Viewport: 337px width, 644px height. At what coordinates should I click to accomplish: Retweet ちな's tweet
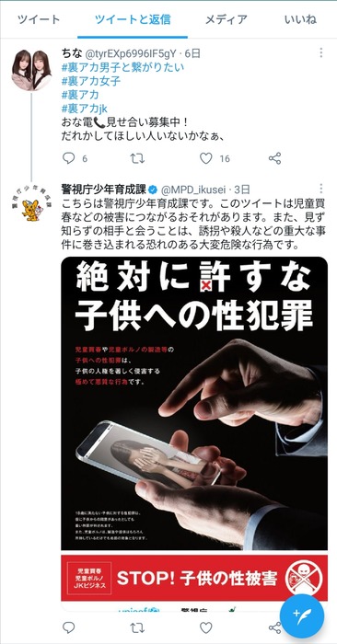pyautogui.click(x=137, y=158)
